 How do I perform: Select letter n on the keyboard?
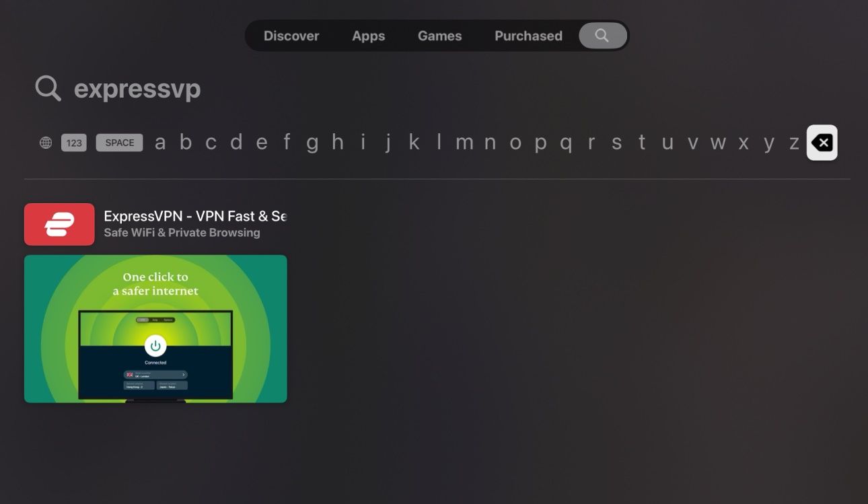point(490,142)
